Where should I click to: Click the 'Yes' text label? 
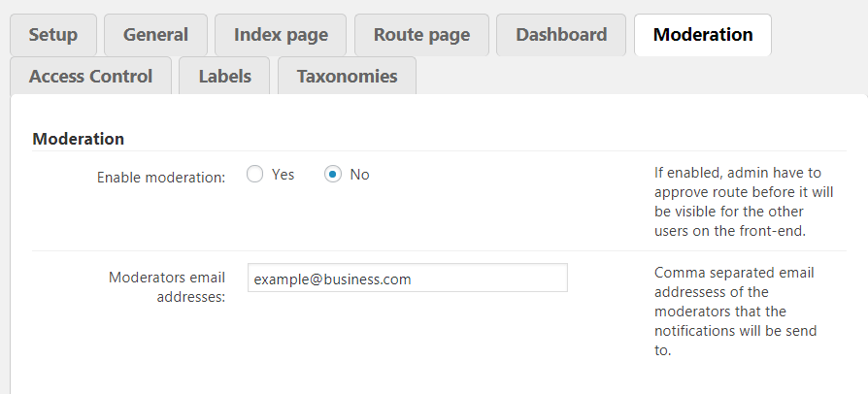pos(283,175)
